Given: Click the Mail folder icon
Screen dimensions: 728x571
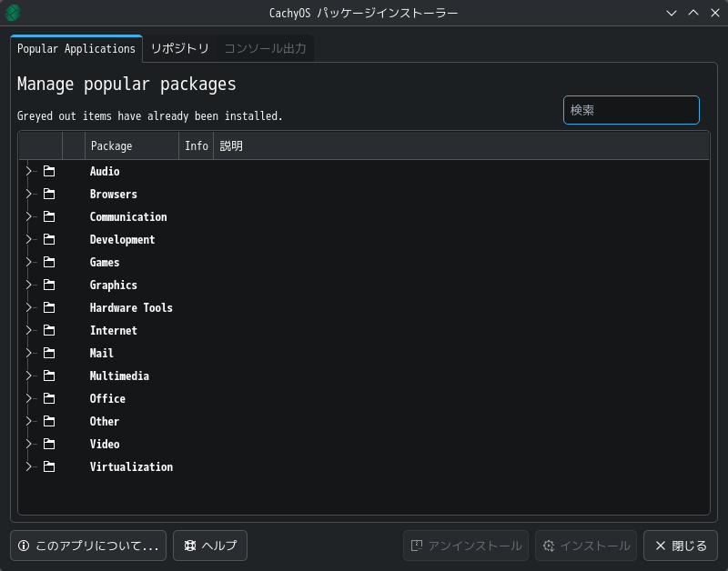Looking at the screenshot, I should (x=49, y=353).
